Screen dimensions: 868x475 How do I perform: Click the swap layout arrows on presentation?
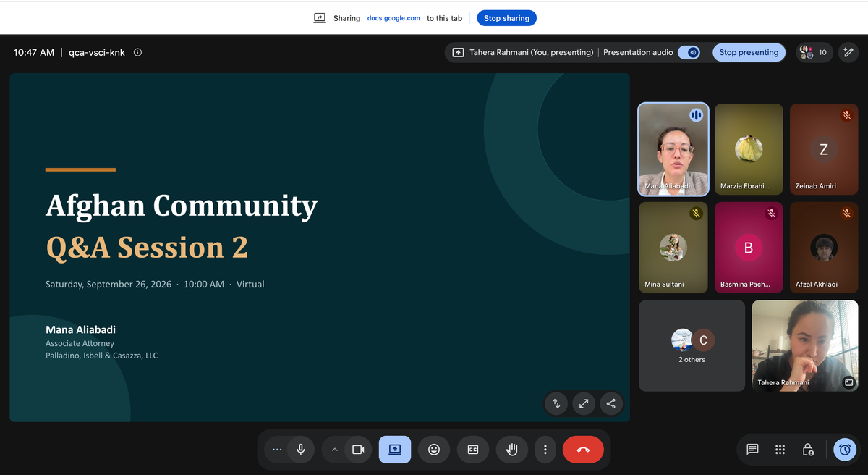pos(556,403)
